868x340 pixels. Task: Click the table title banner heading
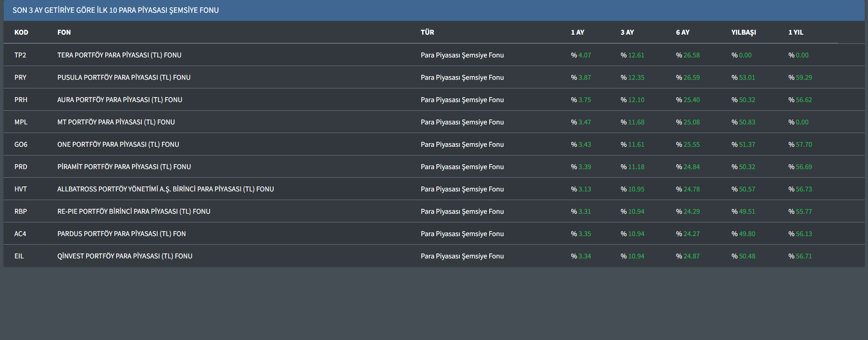pos(115,10)
